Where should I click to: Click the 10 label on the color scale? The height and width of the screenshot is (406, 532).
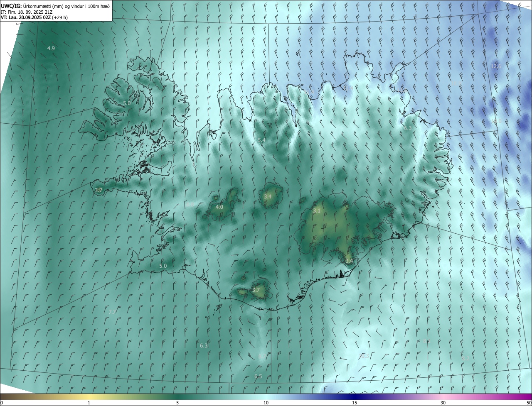[x=266, y=403]
